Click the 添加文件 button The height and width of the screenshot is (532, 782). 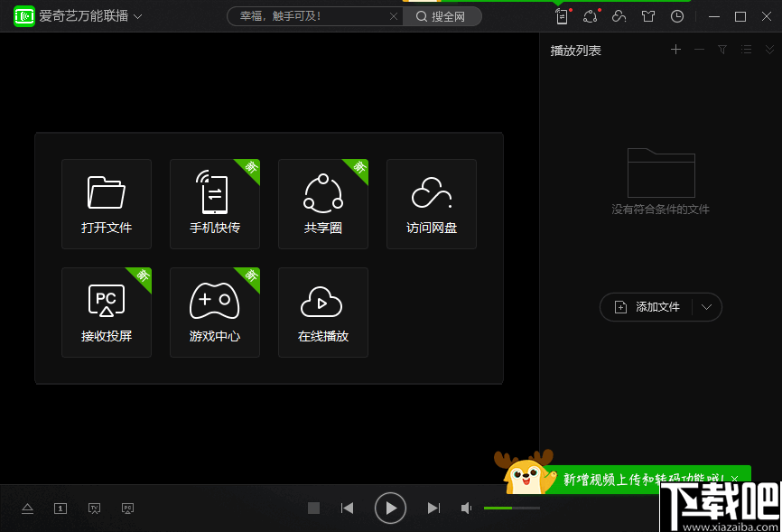[x=647, y=307]
